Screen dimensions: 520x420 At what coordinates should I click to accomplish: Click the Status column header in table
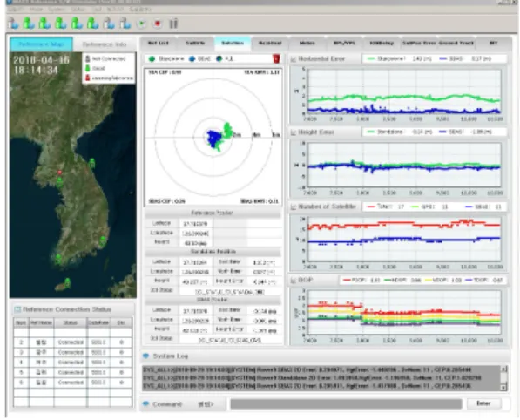coord(71,322)
